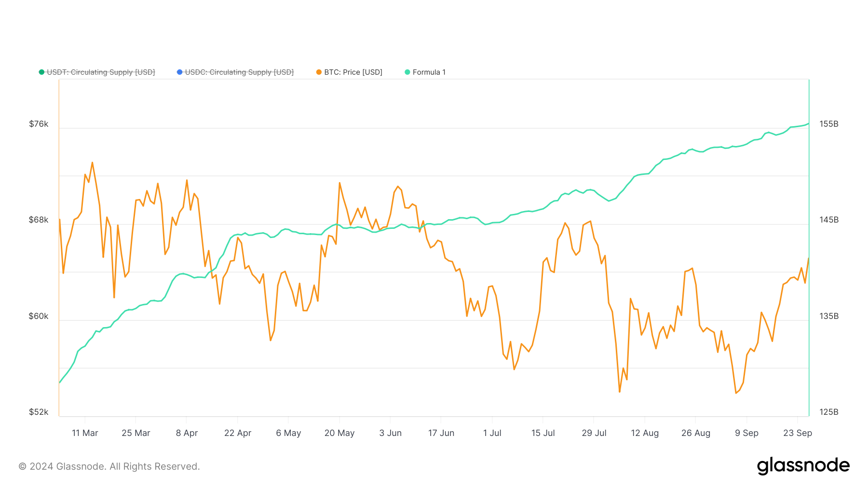This screenshot has width=868, height=488.
Task: Click the 23 Sep date label
Action: [x=798, y=433]
